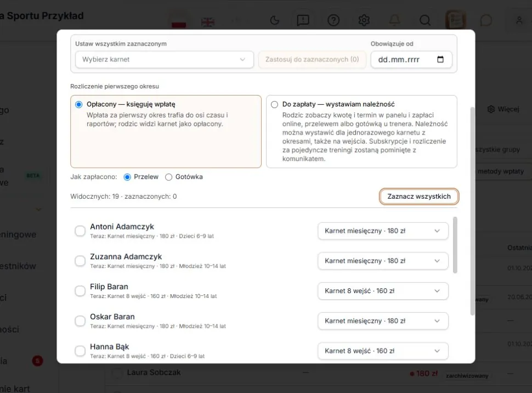Open the user profile icon
The width and height of the screenshot is (532, 393).
click(x=519, y=20)
